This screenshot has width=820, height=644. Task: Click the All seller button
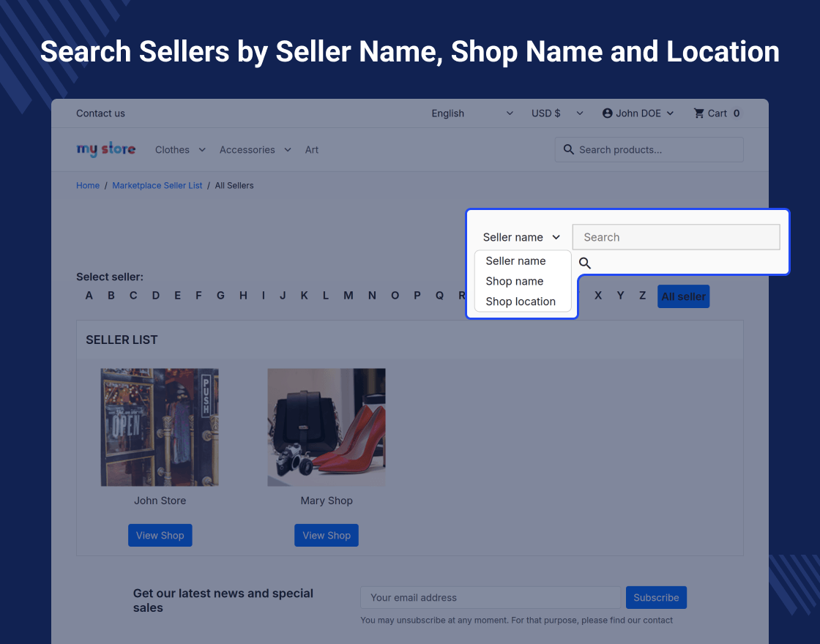coord(684,296)
